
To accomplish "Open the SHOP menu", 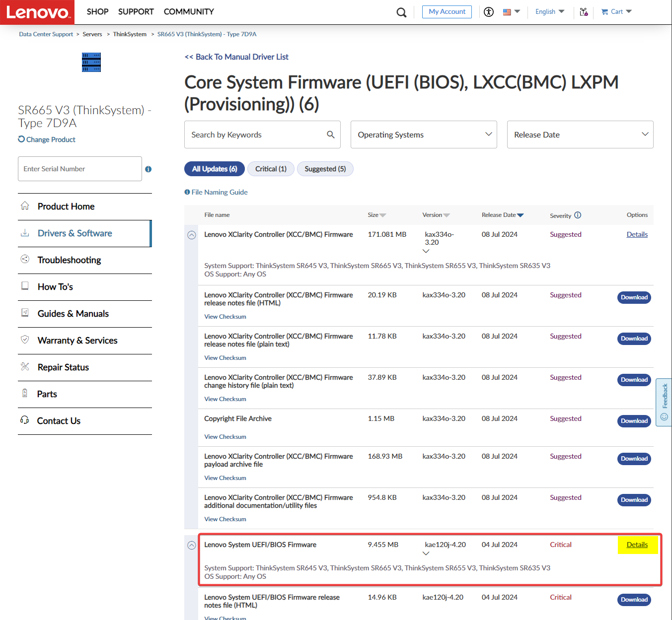I will pos(97,11).
